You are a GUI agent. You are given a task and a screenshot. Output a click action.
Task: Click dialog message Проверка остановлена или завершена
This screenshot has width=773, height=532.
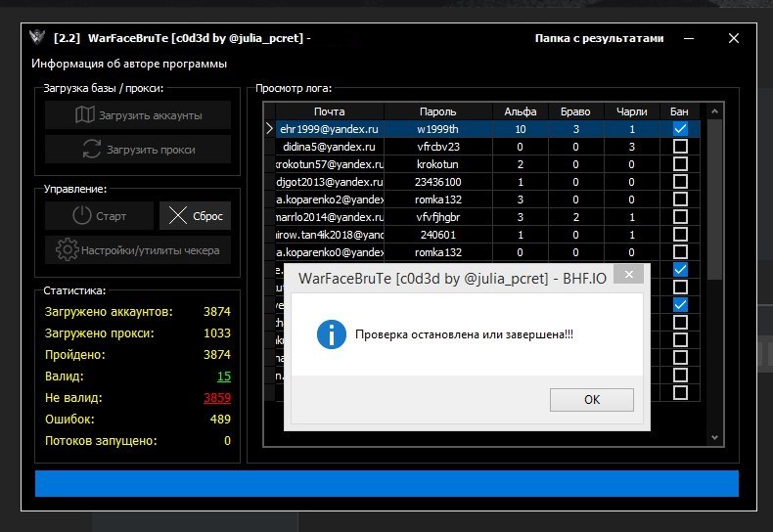click(464, 334)
